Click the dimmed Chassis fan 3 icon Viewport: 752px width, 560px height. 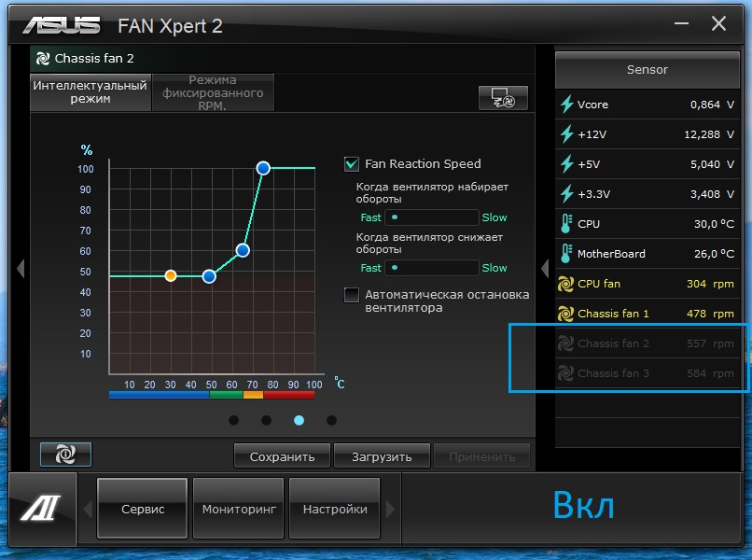pyautogui.click(x=566, y=372)
